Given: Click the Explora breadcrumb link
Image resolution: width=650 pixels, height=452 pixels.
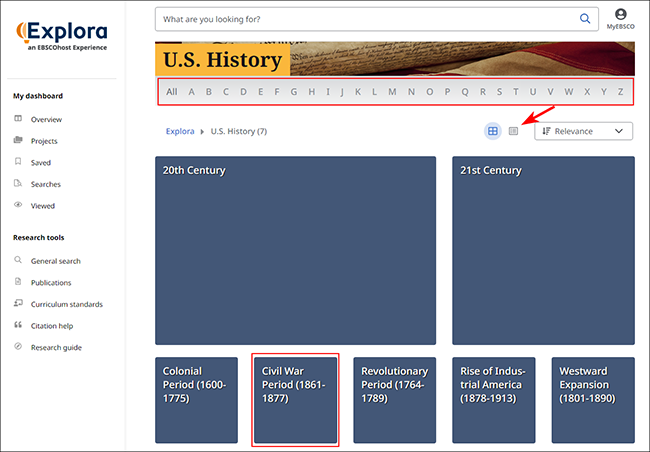Looking at the screenshot, I should click(x=180, y=131).
